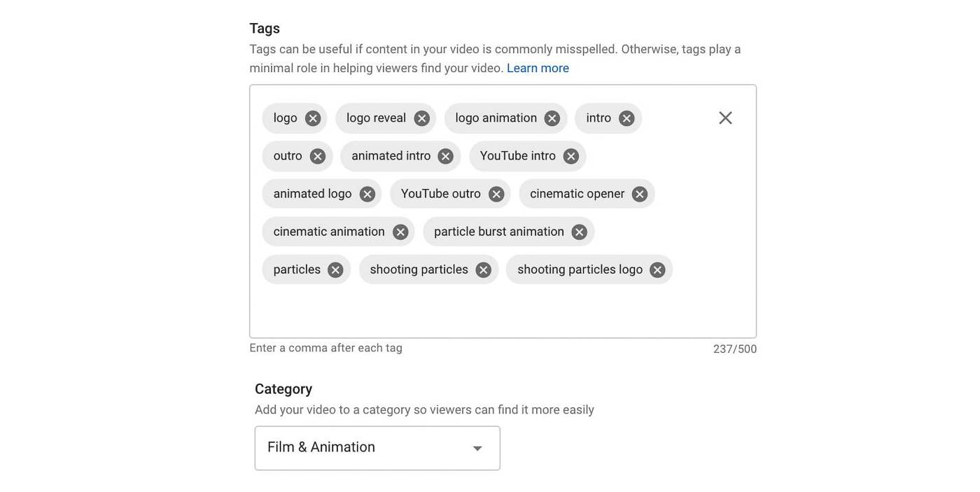Clear all tags with the X button
Viewport: 980px width, 492px height.
tap(724, 118)
